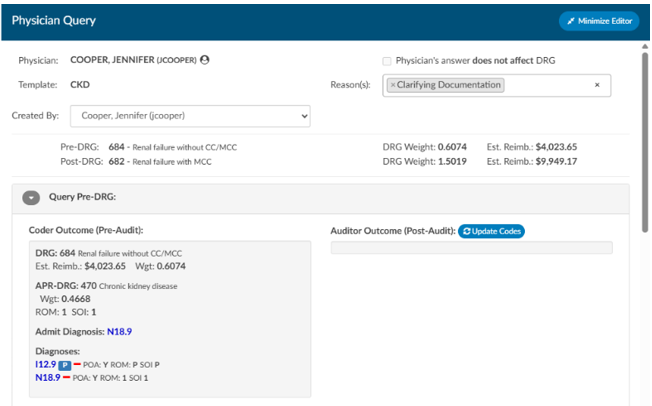Click the red minus icon beside N18.9
652x406 pixels.
[67, 377]
